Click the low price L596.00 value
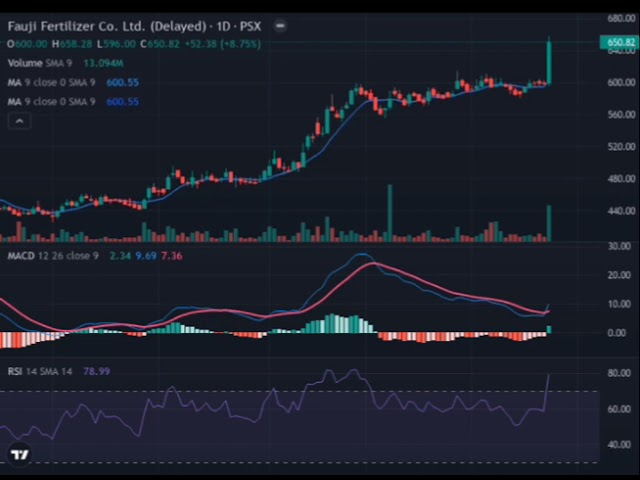Image resolution: width=640 pixels, height=480 pixels. click(116, 44)
